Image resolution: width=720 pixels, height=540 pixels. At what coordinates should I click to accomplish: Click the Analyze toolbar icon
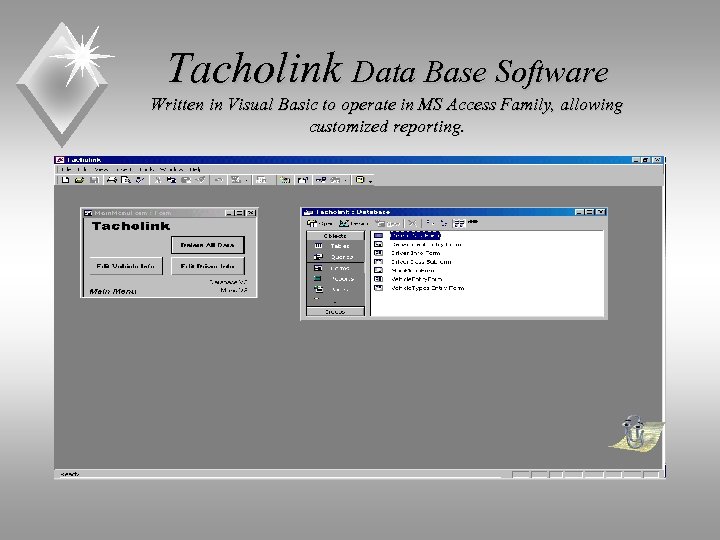261,180
